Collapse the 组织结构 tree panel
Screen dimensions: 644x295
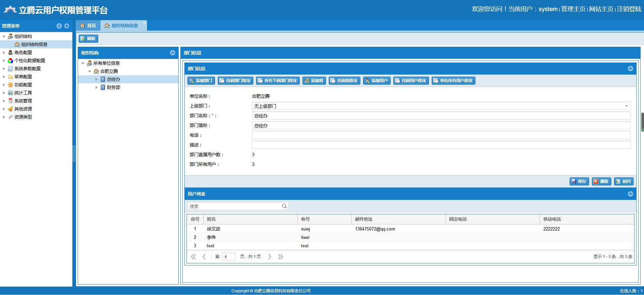click(173, 53)
